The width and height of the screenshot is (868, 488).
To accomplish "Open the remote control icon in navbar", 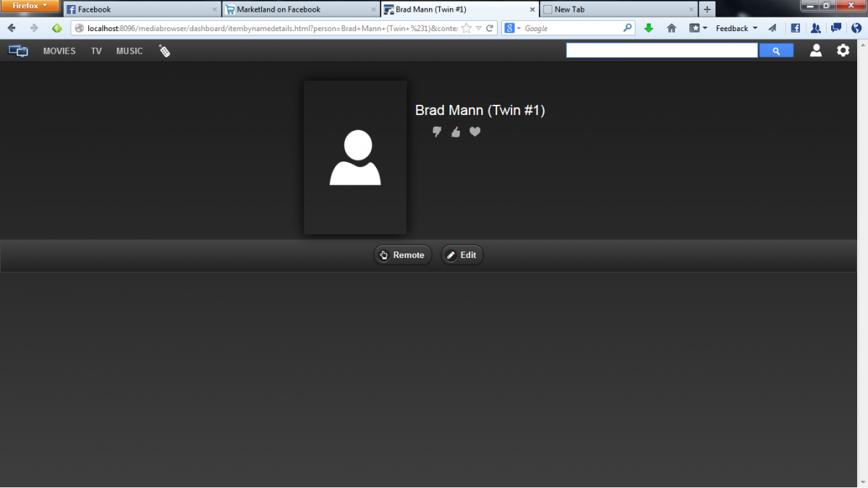I will [x=165, y=51].
